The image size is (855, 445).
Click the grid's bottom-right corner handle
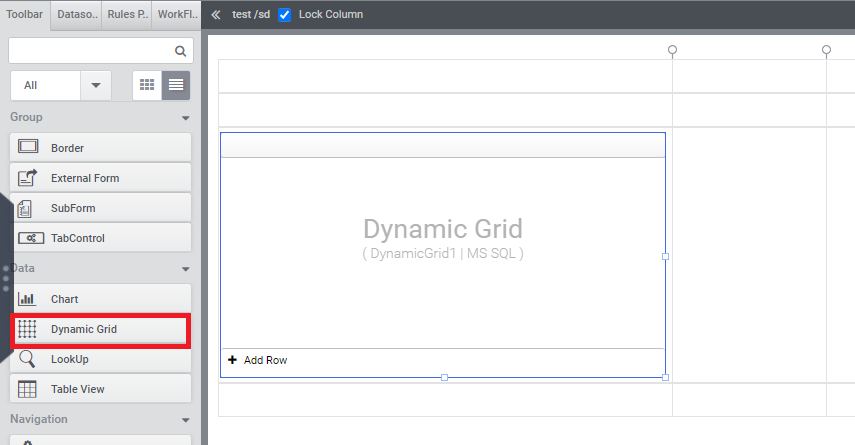665,377
